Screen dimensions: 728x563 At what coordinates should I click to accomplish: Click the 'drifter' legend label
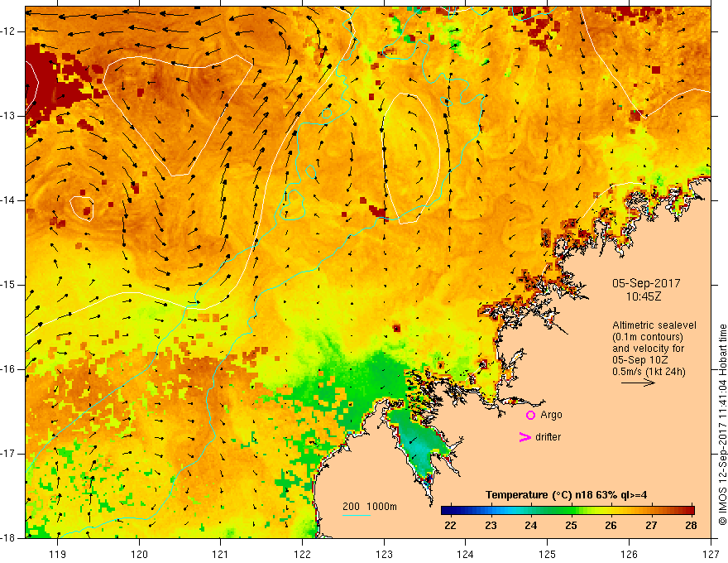click(x=548, y=437)
